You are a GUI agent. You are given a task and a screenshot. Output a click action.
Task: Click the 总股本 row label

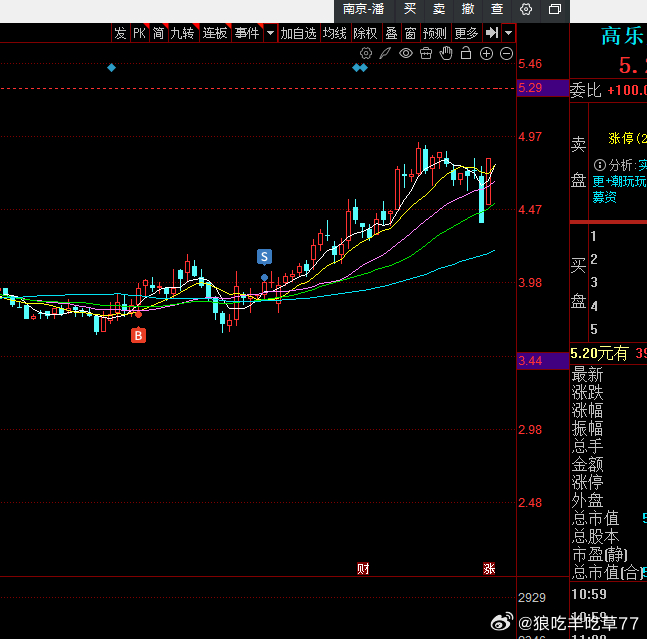click(x=595, y=537)
